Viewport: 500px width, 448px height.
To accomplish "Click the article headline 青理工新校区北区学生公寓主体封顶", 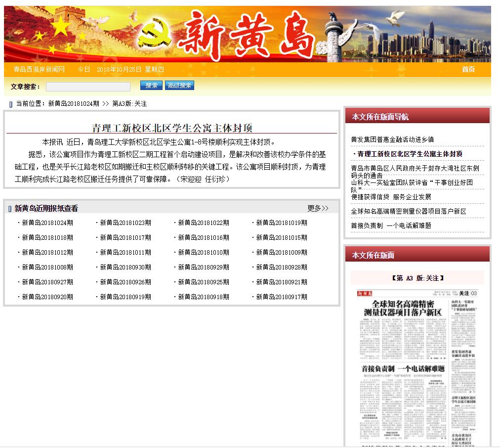I will coord(172,128).
